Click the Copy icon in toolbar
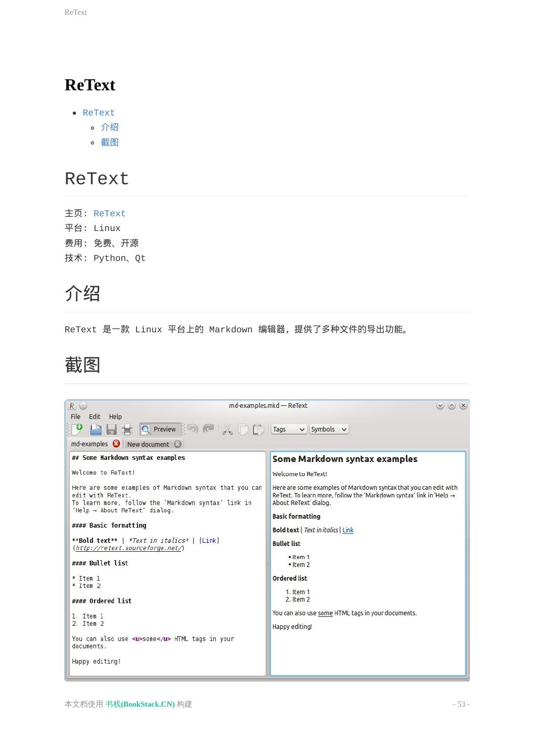This screenshot has width=535, height=756. pos(243,429)
